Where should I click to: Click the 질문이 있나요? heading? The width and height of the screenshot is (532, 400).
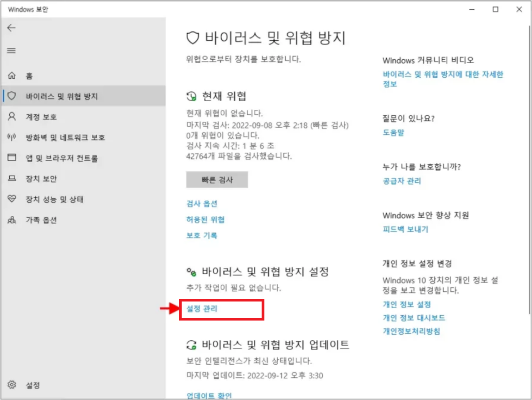pyautogui.click(x=409, y=119)
